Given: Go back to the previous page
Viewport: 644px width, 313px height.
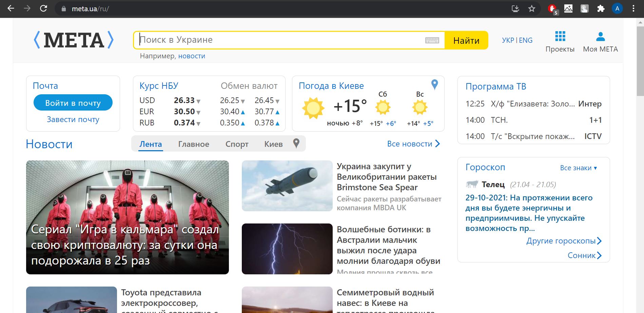Looking at the screenshot, I should (x=11, y=8).
